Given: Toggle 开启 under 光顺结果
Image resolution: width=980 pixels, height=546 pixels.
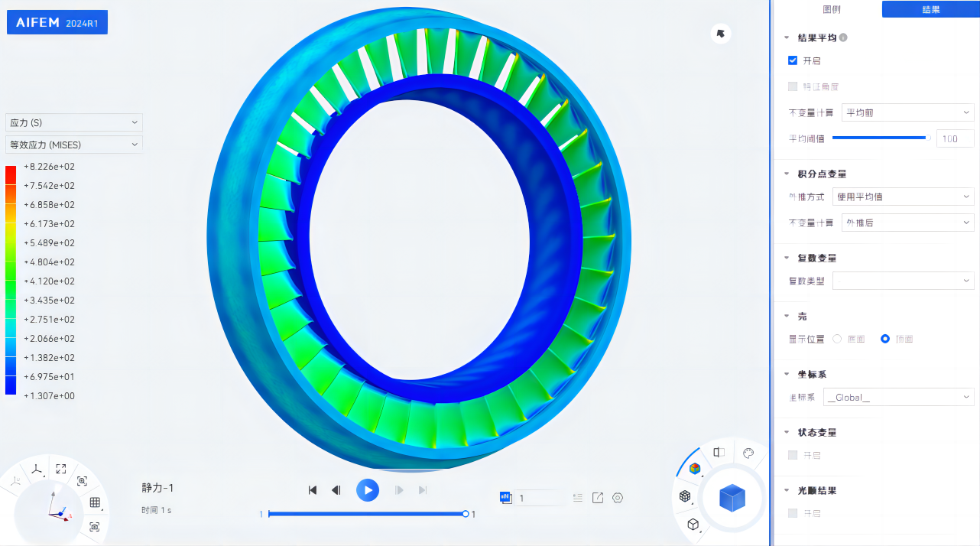Looking at the screenshot, I should 793,513.
